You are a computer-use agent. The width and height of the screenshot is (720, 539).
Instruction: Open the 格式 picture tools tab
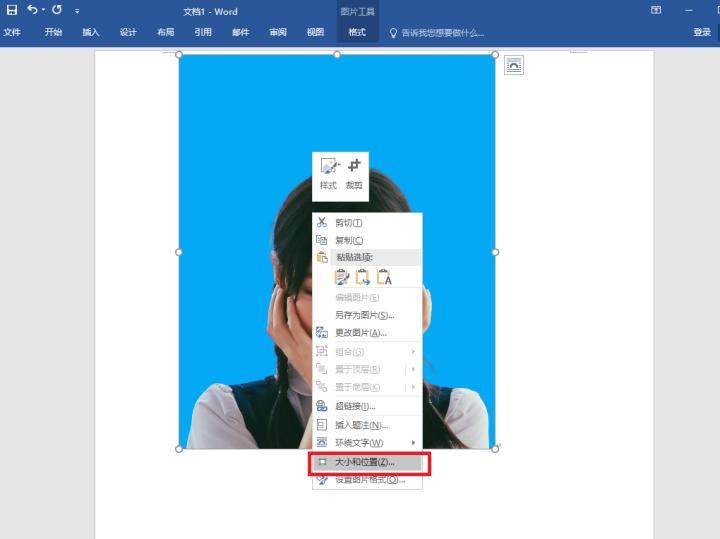coord(357,32)
